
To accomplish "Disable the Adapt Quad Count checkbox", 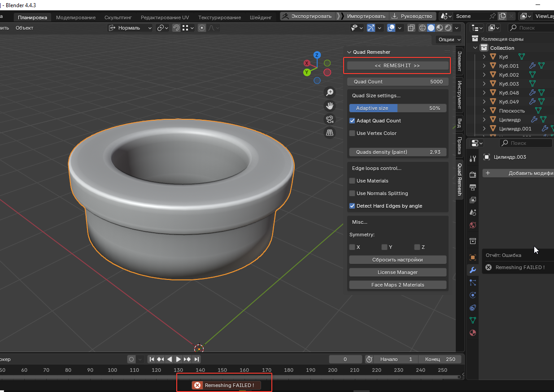I will [x=352, y=121].
